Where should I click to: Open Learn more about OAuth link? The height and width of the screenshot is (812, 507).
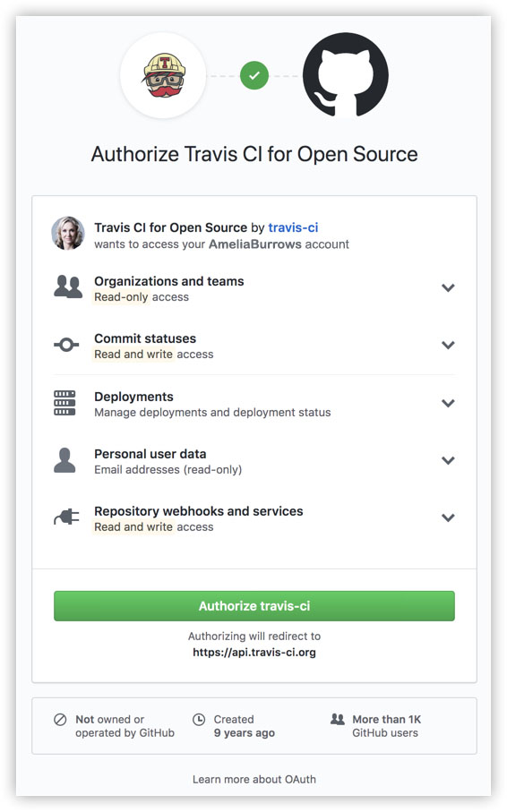254,780
